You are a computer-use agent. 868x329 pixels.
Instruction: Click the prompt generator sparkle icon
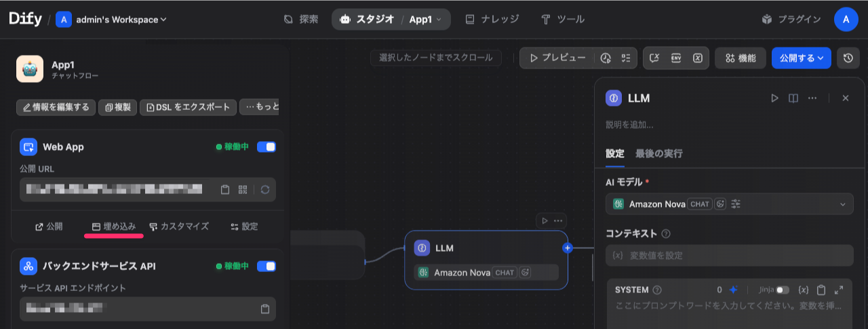[733, 290]
